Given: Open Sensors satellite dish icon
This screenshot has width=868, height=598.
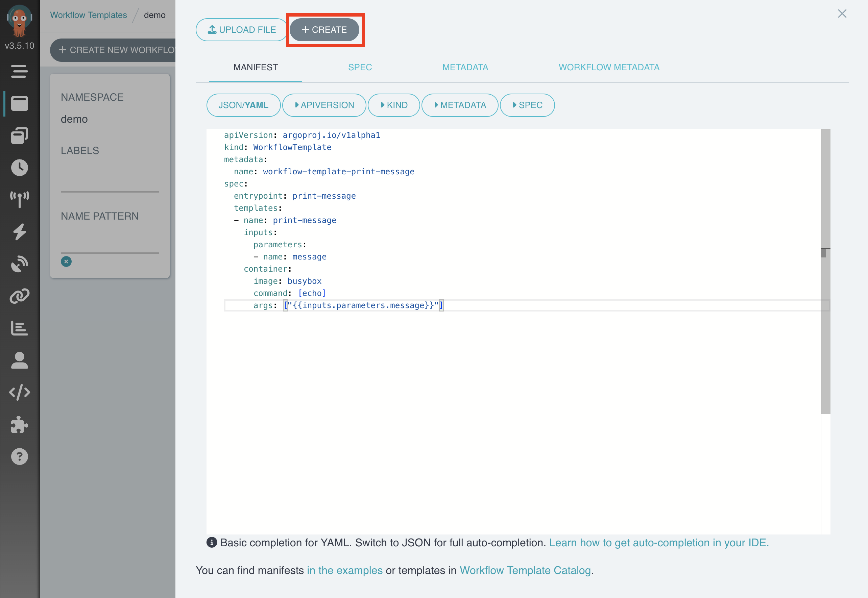Looking at the screenshot, I should coord(19,264).
